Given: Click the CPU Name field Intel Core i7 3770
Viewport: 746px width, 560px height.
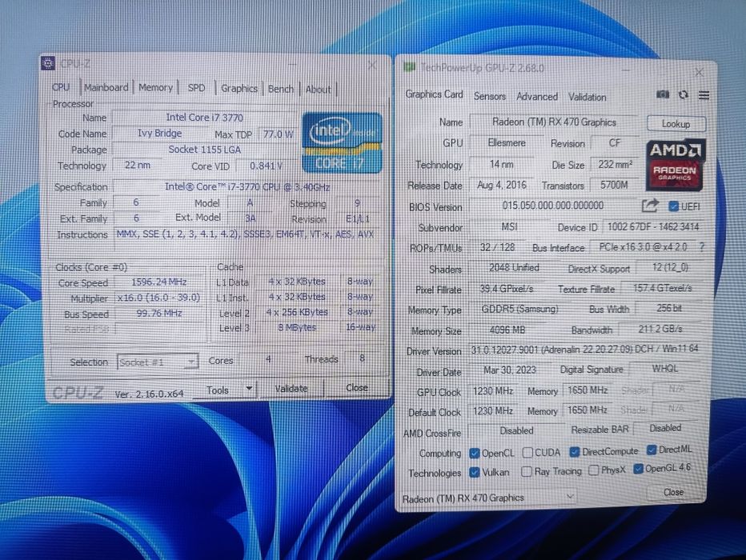Looking at the screenshot, I should point(204,118).
